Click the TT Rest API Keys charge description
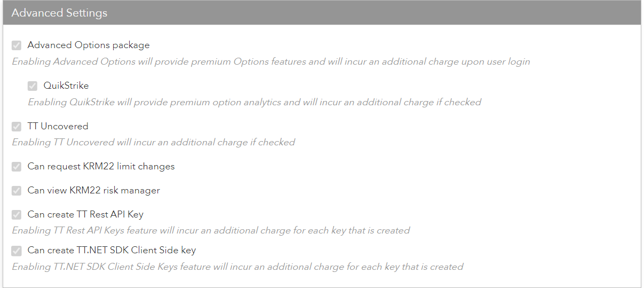The height and width of the screenshot is (288, 644). tap(211, 231)
